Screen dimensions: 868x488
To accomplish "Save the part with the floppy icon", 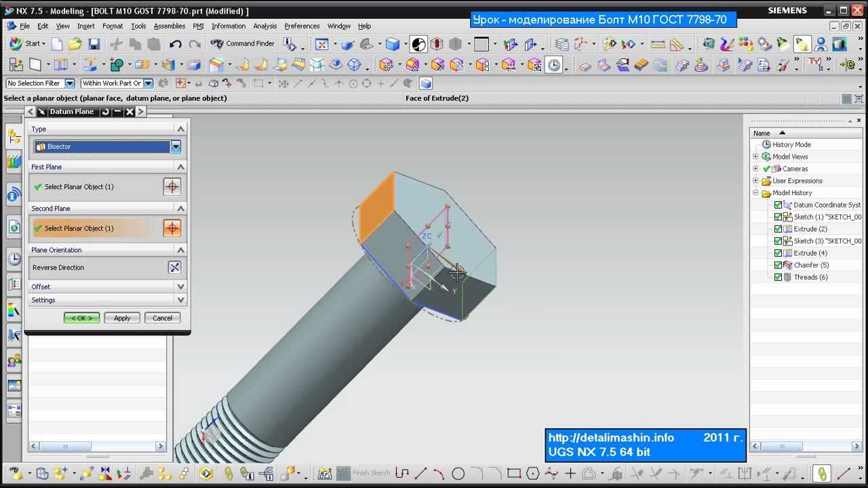I will point(94,44).
